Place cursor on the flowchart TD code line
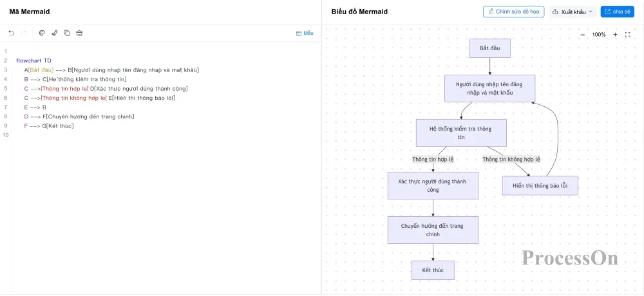The image size is (644, 296). [33, 60]
